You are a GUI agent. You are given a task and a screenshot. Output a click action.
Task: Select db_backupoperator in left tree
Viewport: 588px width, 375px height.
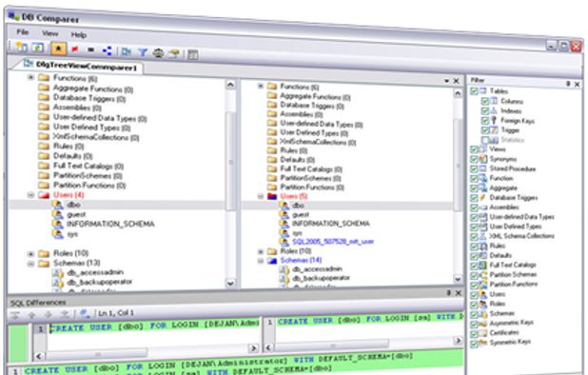pyautogui.click(x=99, y=282)
